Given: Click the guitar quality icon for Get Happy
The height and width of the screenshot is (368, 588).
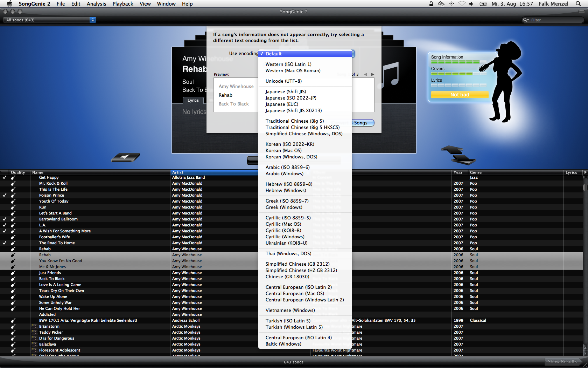Looking at the screenshot, I should tap(13, 178).
